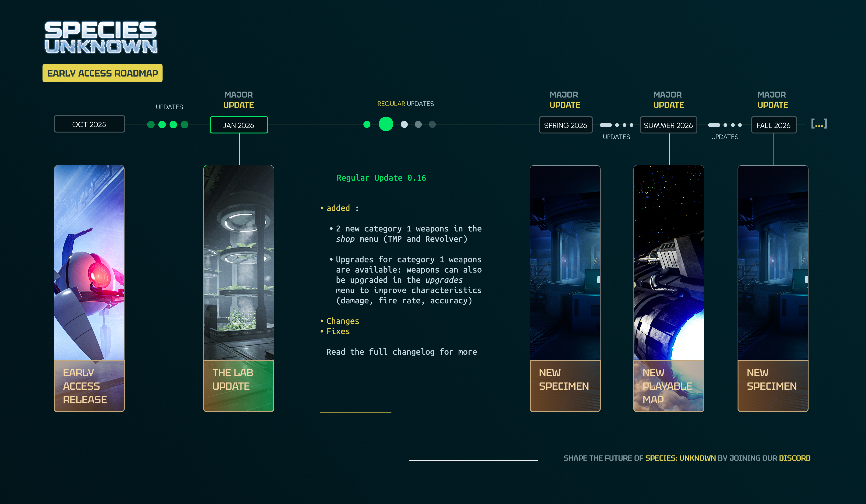This screenshot has height=504, width=866.
Task: Click the white pill marker after SUMMER 2026
Action: tap(714, 125)
